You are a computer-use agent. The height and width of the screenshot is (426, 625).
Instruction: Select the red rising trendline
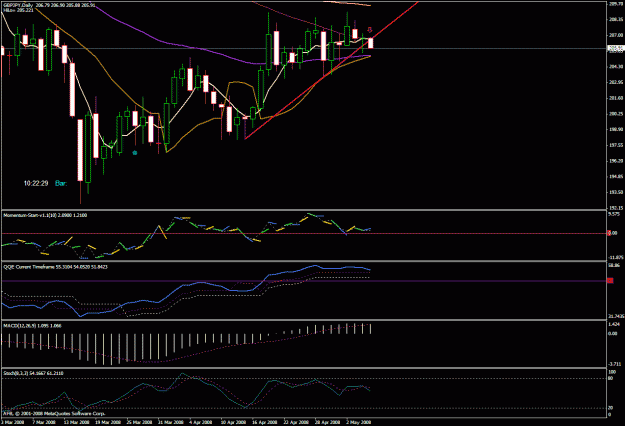tap(331, 70)
